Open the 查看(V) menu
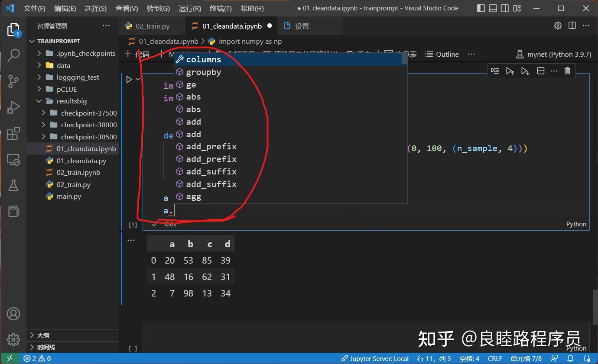The image size is (598, 364). point(127,8)
